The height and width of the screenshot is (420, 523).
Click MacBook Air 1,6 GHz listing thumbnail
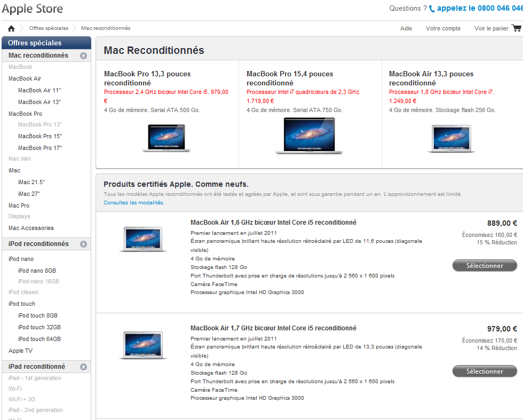pyautogui.click(x=143, y=239)
